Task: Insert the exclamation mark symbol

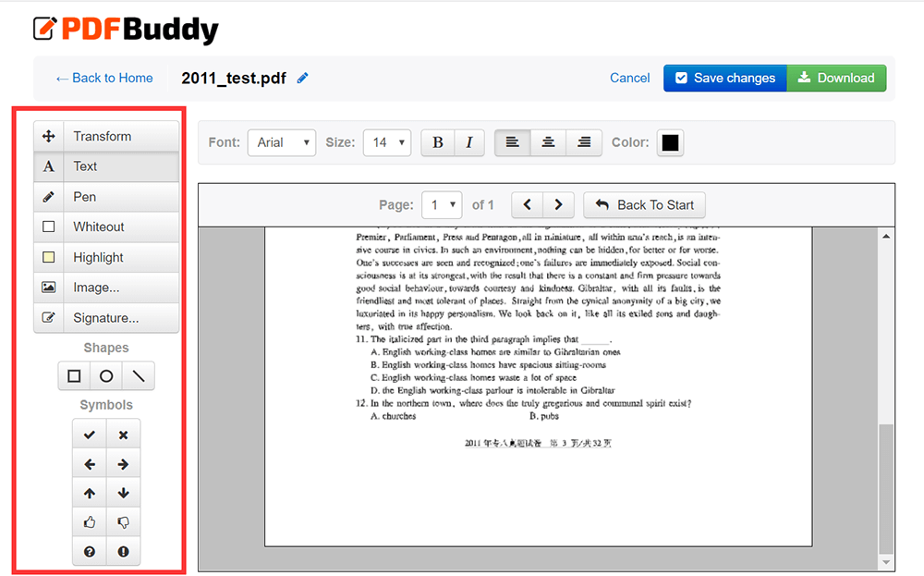Action: (123, 552)
